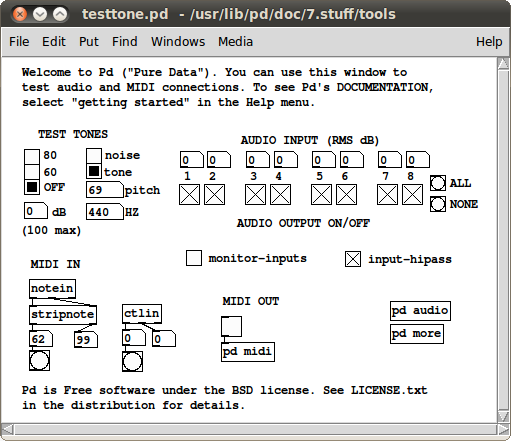This screenshot has height=441, width=511.
Task: Click audio input 7 RMS number box
Action: pos(390,160)
